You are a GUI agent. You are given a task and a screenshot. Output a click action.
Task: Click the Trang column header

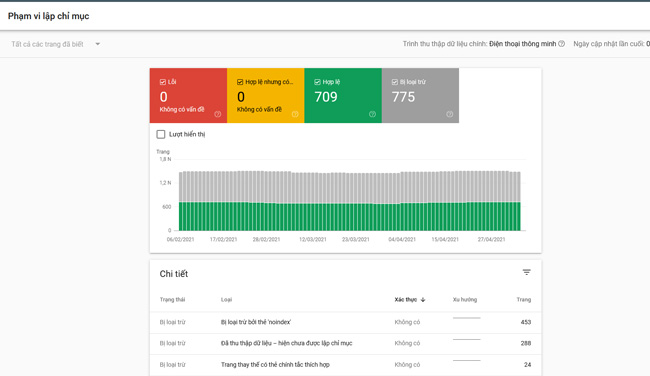point(524,300)
